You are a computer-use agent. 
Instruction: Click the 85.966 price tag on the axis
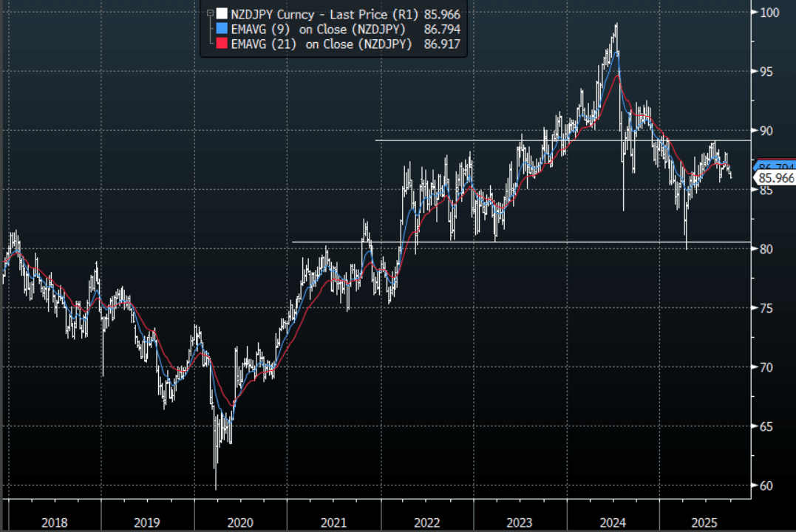click(775, 178)
